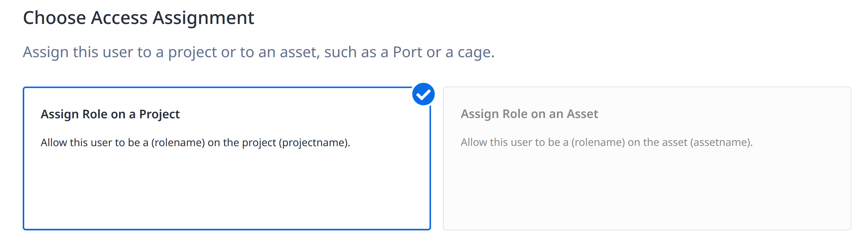This screenshot has height=251, width=868.
Task: Choose the Assign Role on an Asset card
Action: 647,158
